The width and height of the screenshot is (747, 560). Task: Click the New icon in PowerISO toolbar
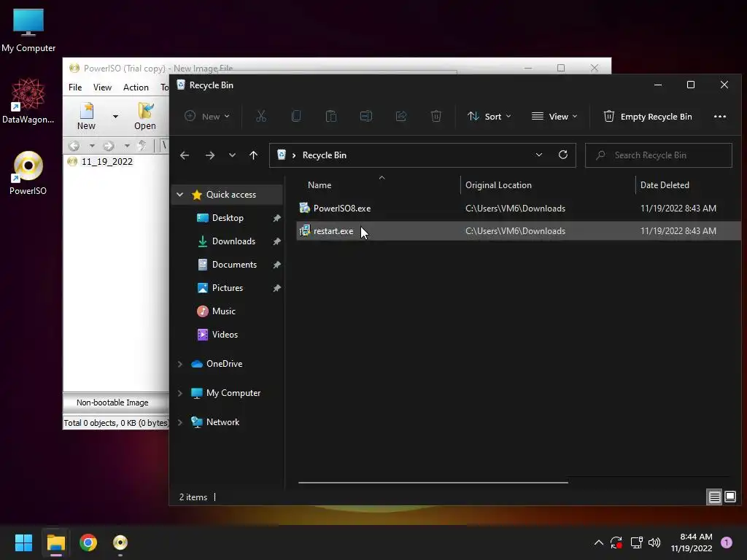86,116
